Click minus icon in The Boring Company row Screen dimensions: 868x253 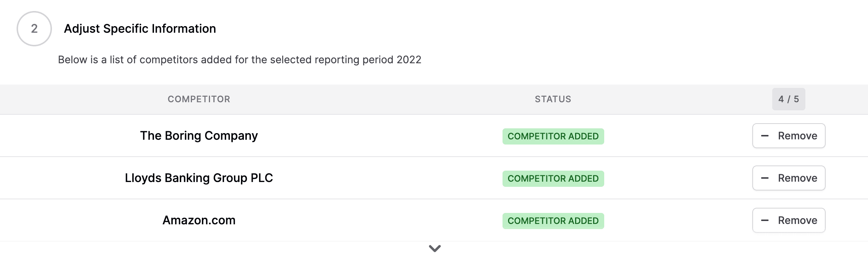(765, 136)
